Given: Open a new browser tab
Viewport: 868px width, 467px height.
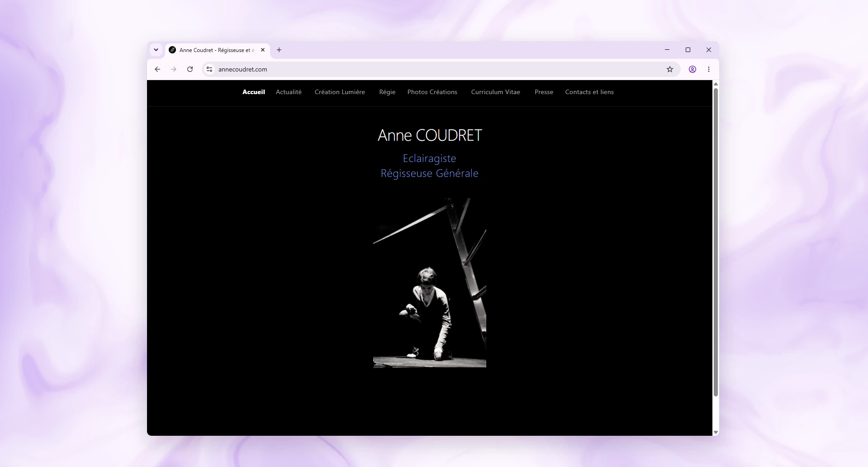Looking at the screenshot, I should (279, 50).
